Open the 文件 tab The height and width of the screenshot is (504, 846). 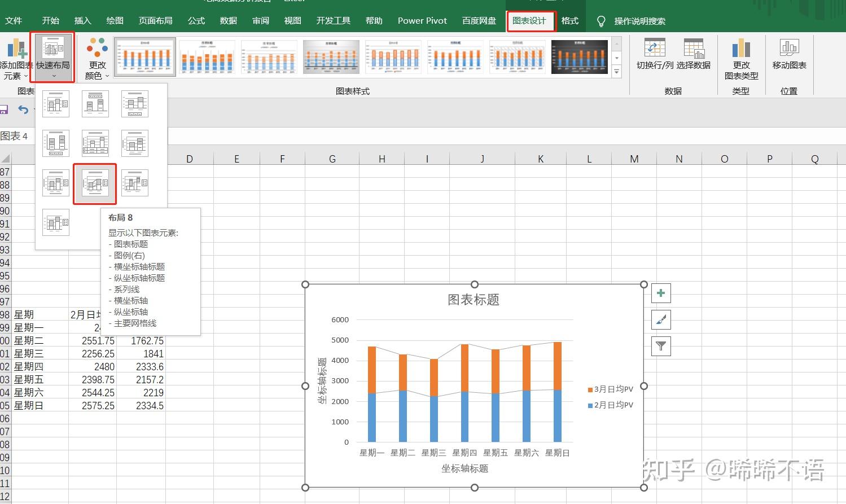14,21
